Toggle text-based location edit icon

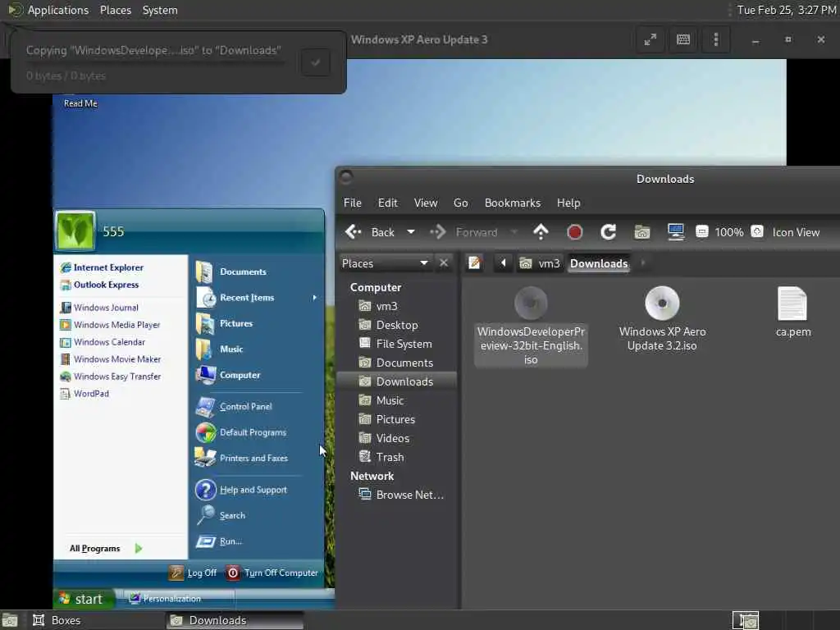click(475, 263)
